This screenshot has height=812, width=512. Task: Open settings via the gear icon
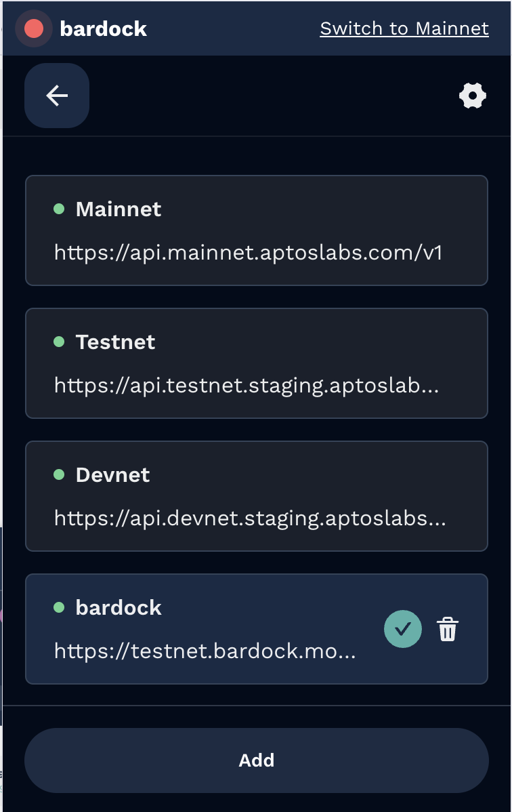click(x=473, y=96)
